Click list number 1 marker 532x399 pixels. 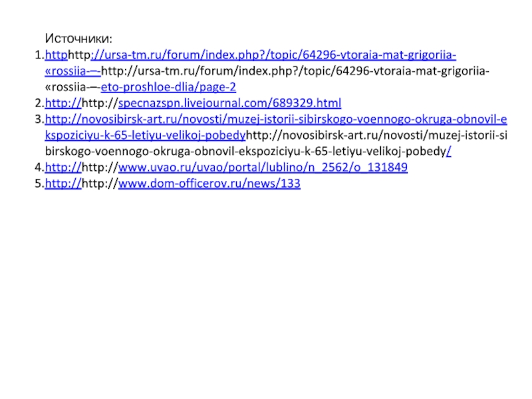click(x=39, y=55)
